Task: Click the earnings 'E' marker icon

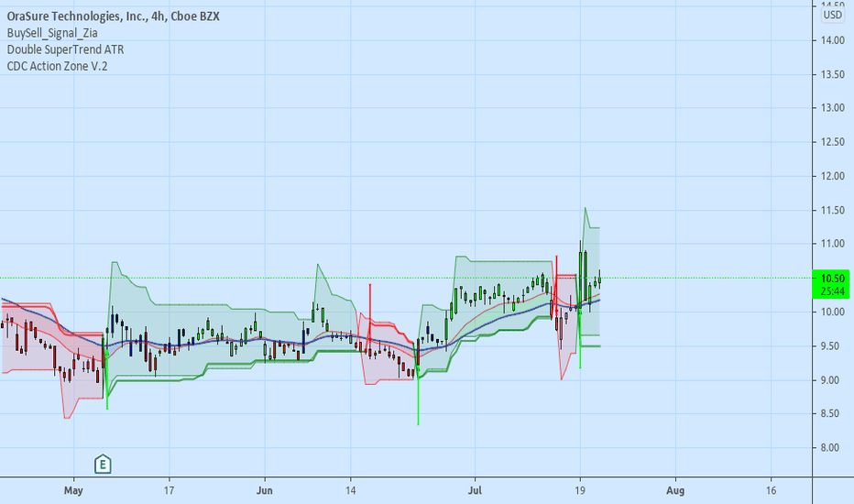Action: [x=103, y=465]
